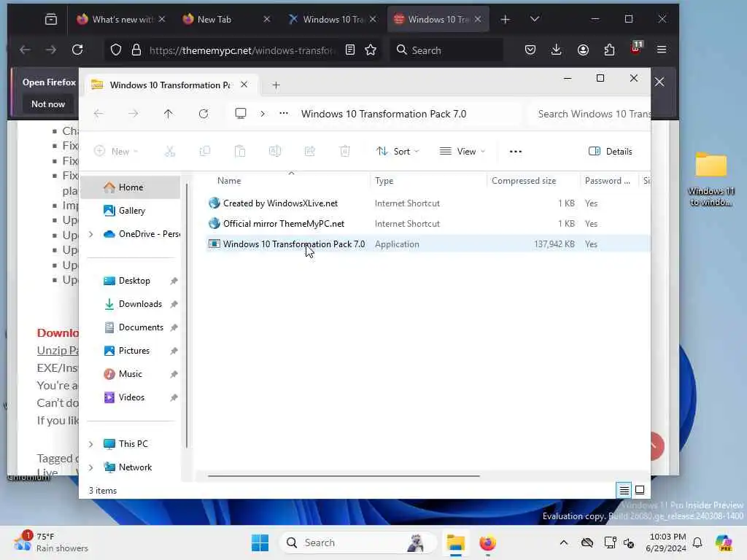This screenshot has height=560, width=747.
Task: Open Firefox account icon
Action: 583,50
